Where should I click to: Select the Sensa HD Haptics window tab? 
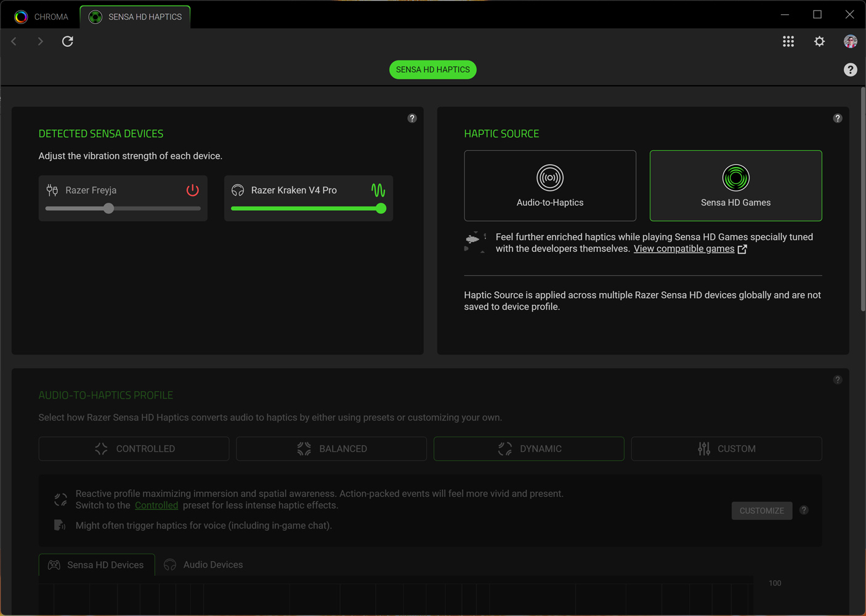(x=136, y=17)
